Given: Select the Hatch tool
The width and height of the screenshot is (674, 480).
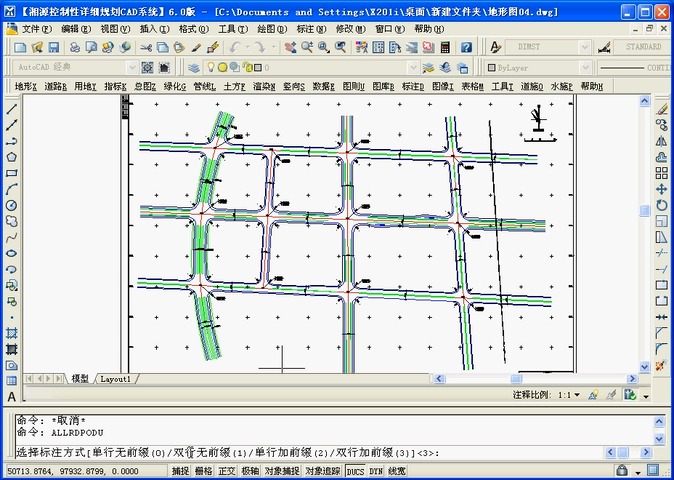Looking at the screenshot, I should tap(12, 333).
